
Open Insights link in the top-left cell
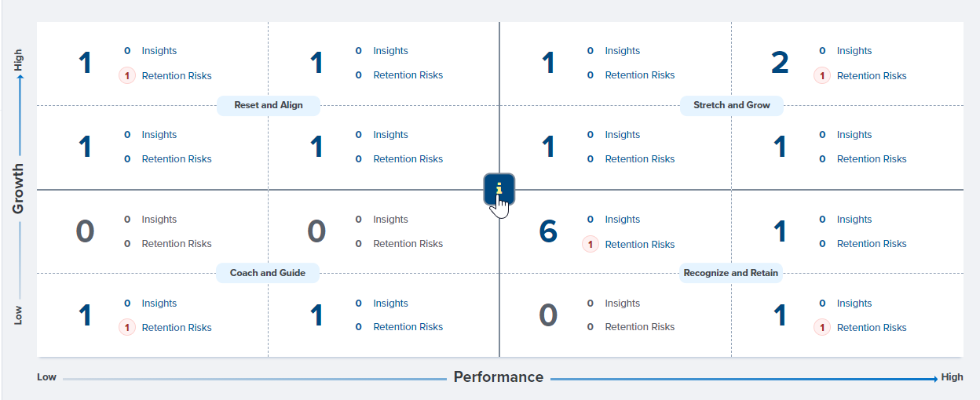point(159,51)
